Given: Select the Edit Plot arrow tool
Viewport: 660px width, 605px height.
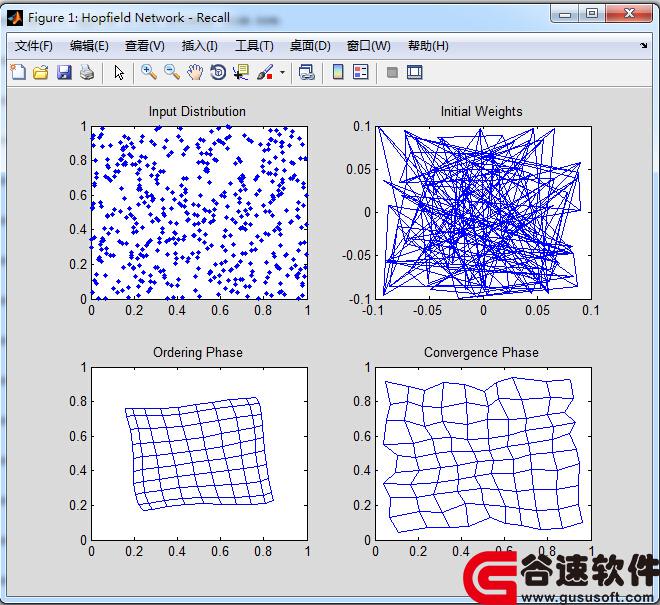Looking at the screenshot, I should pyautogui.click(x=119, y=72).
